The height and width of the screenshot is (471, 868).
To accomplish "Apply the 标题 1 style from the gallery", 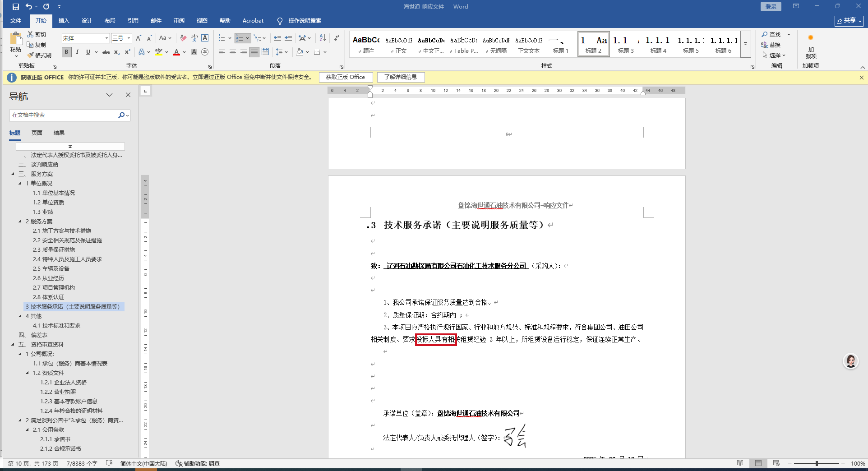I will click(561, 45).
